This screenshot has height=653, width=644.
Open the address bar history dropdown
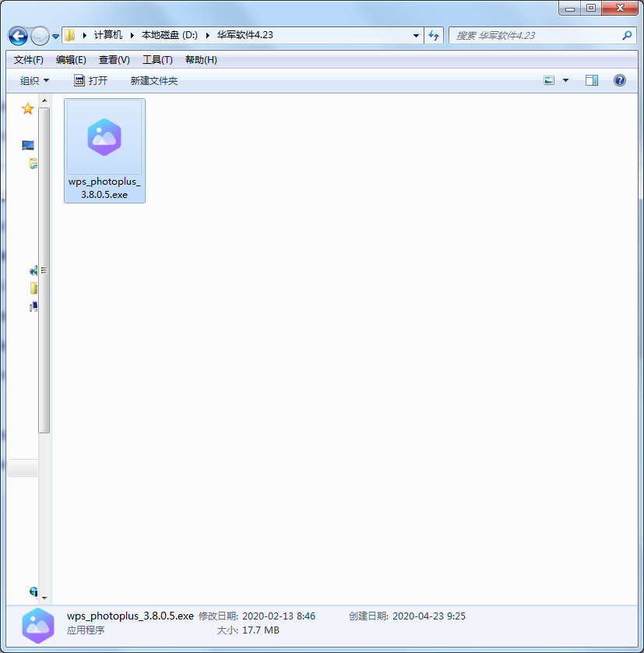tap(416, 35)
